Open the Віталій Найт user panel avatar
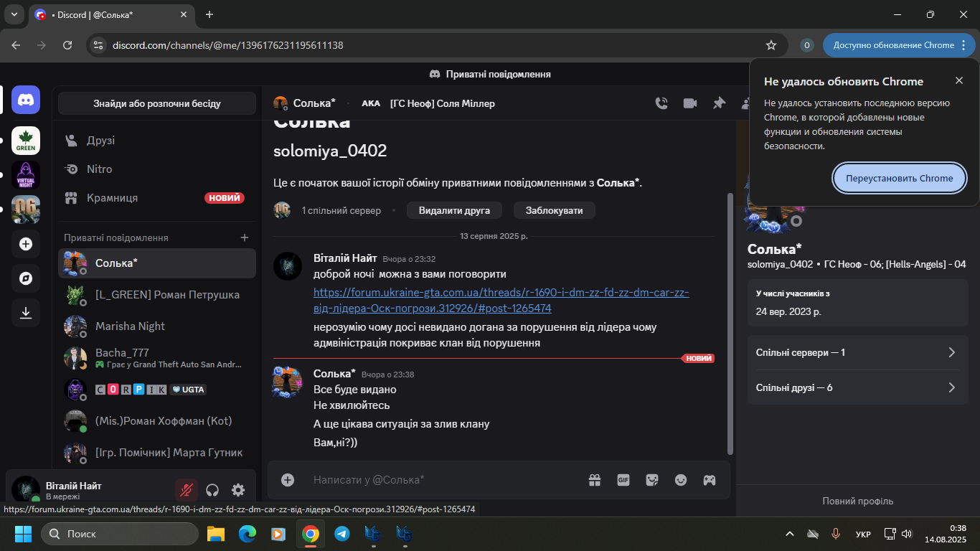Screen dimensions: 980x551 tap(26, 490)
